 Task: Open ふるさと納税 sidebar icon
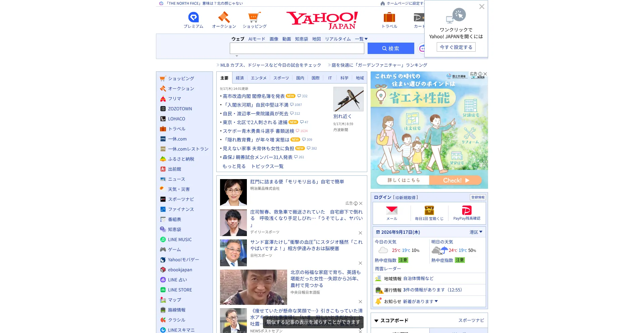coord(163,159)
